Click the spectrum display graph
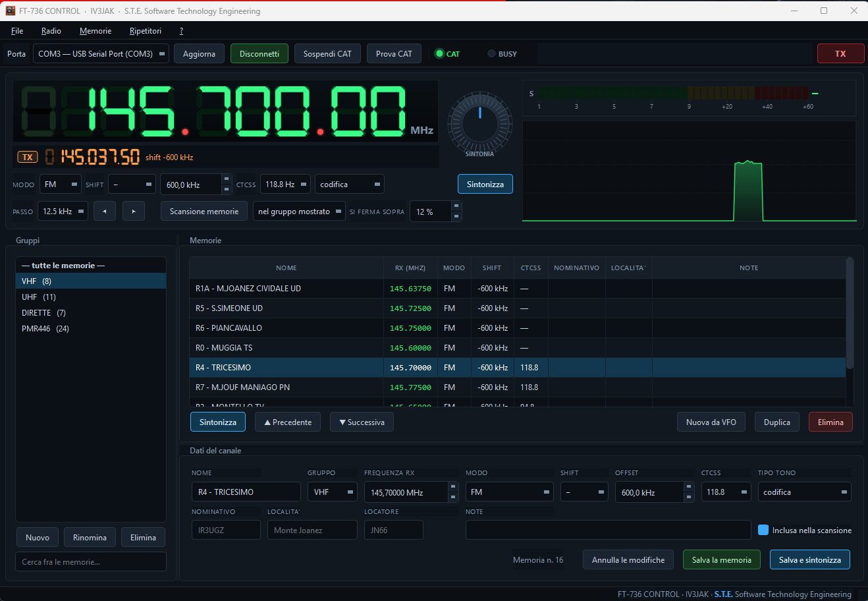The width and height of the screenshot is (868, 601). point(690,171)
